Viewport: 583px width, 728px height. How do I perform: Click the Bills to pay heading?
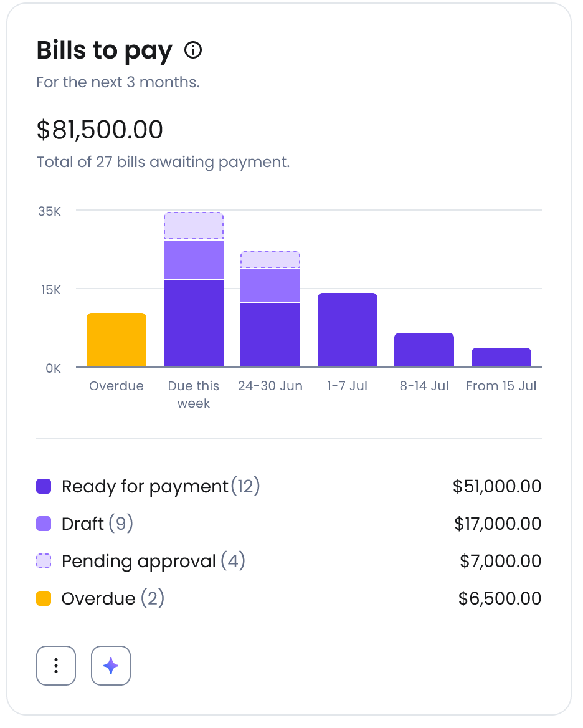point(105,50)
